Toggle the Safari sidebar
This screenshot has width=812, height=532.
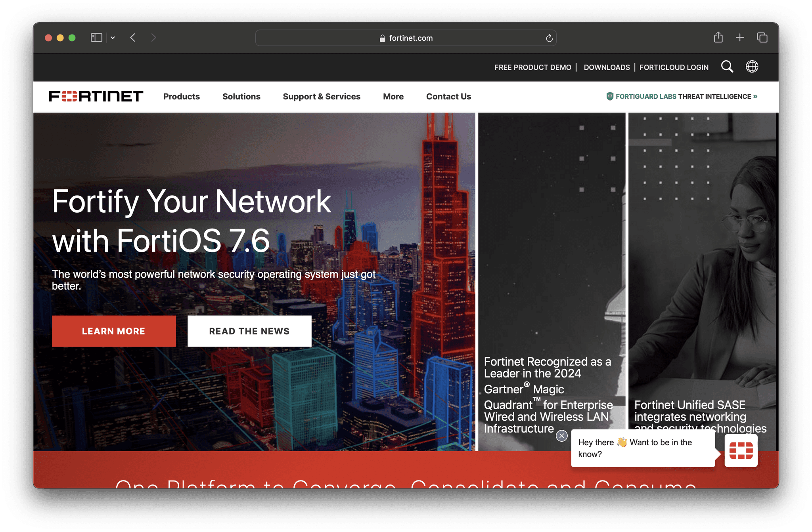(96, 37)
